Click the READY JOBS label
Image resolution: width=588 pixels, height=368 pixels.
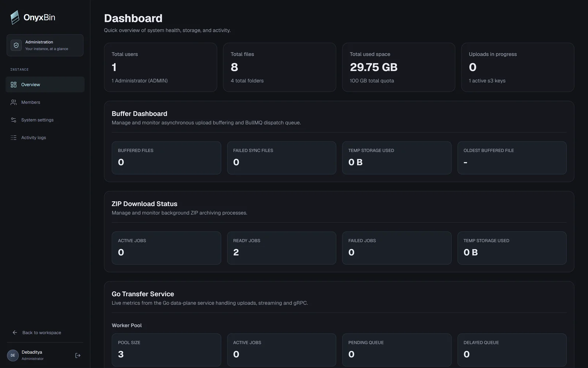point(247,241)
